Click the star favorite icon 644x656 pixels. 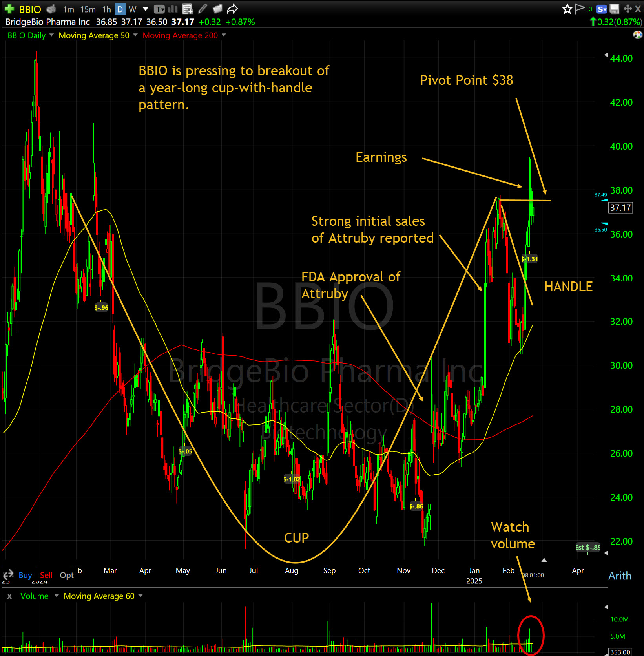click(567, 9)
